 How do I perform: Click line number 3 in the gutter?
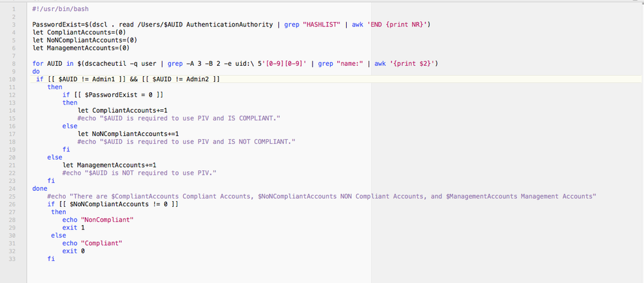coord(14,24)
